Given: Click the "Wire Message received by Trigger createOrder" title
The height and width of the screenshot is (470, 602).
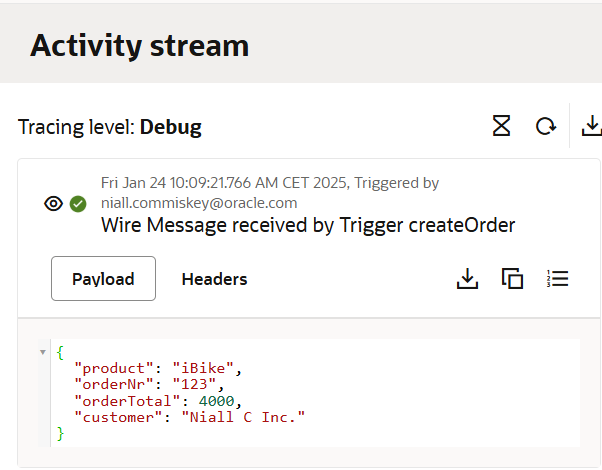Looking at the screenshot, I should point(308,225).
